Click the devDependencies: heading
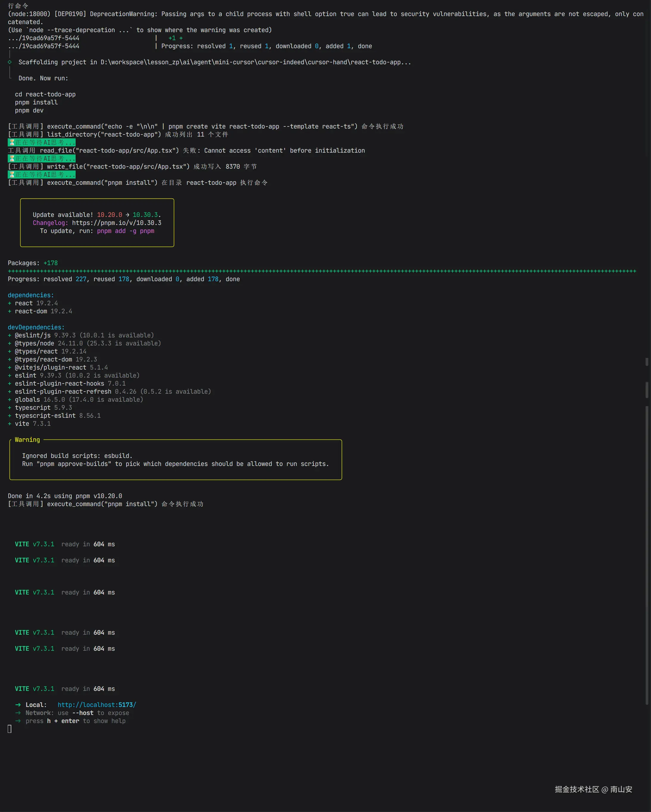 pyautogui.click(x=36, y=327)
